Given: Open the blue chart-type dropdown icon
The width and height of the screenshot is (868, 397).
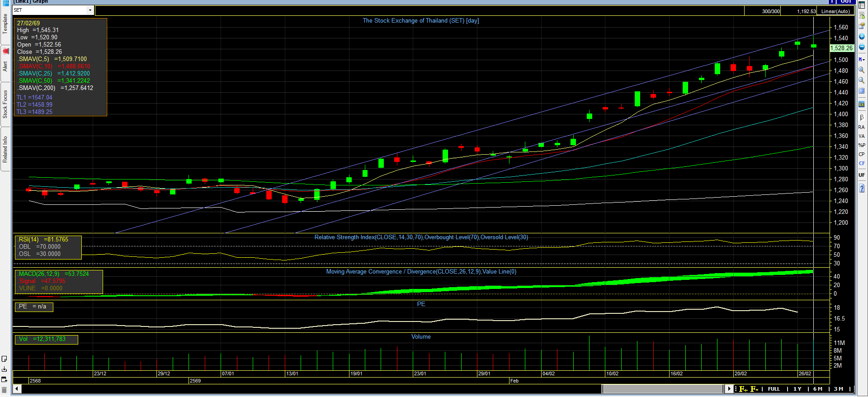Looking at the screenshot, I should tap(862, 59).
